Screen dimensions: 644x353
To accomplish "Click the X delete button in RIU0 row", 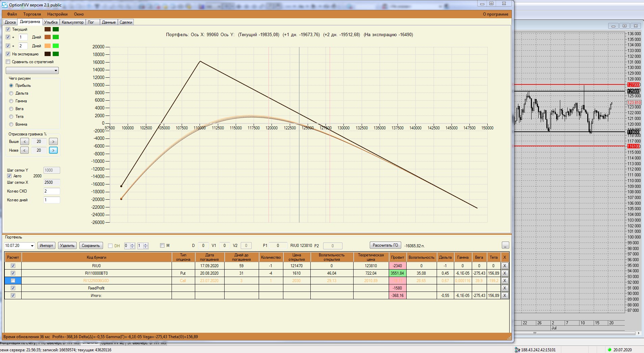I will (505, 266).
